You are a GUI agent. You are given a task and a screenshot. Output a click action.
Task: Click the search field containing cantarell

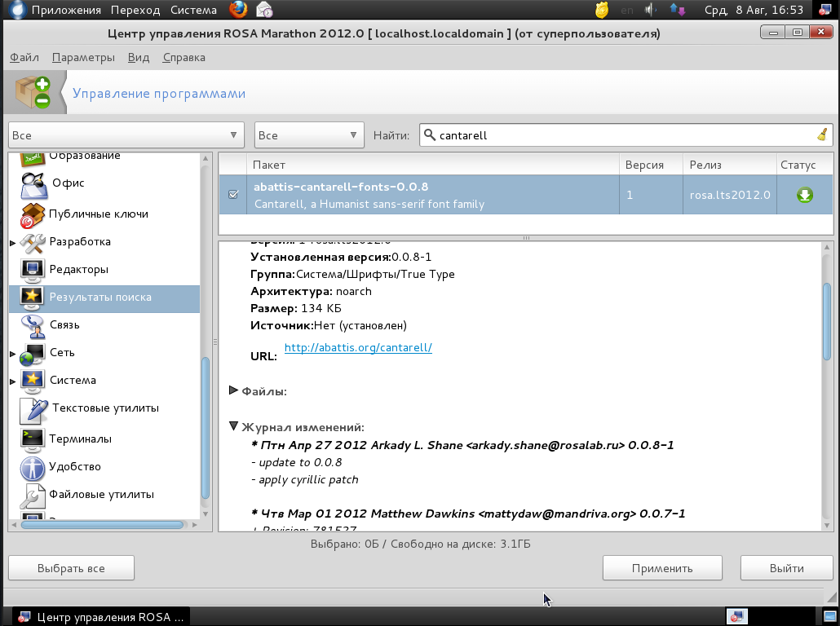[x=626, y=135]
